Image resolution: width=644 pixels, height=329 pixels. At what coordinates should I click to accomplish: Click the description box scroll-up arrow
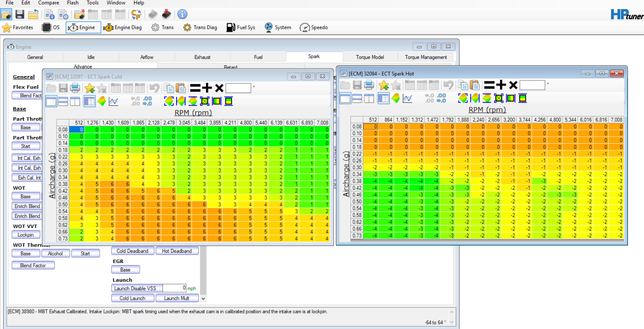point(452,312)
